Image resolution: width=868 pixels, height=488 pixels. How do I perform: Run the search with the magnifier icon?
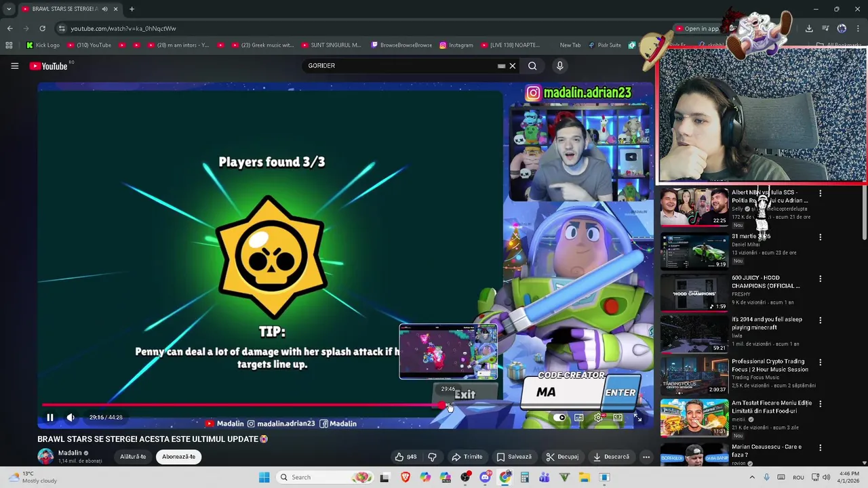point(532,66)
